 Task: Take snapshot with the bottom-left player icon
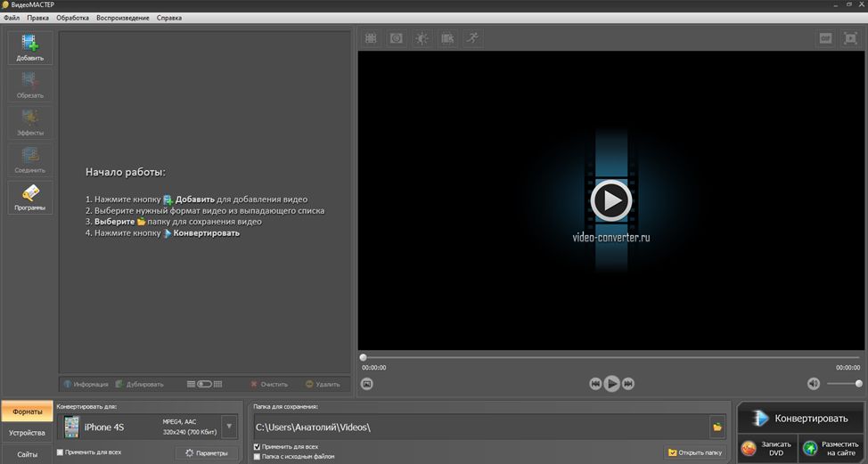[x=367, y=384]
